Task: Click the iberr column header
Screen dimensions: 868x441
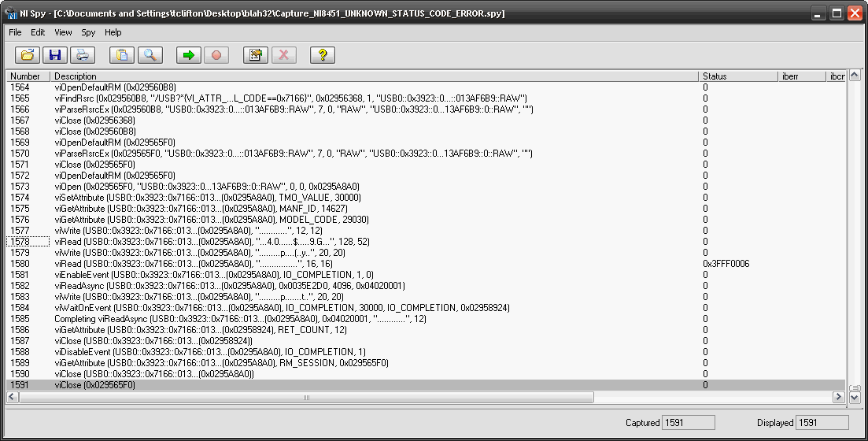Action: point(802,76)
